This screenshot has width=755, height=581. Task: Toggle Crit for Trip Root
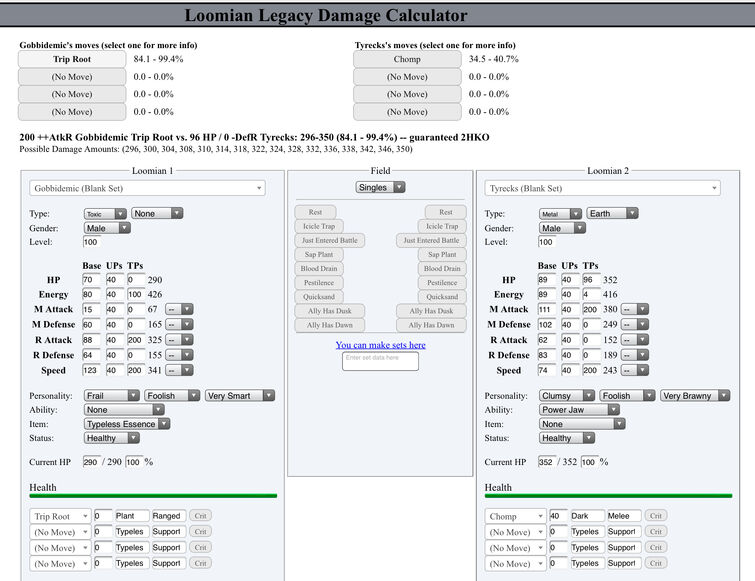tap(200, 516)
